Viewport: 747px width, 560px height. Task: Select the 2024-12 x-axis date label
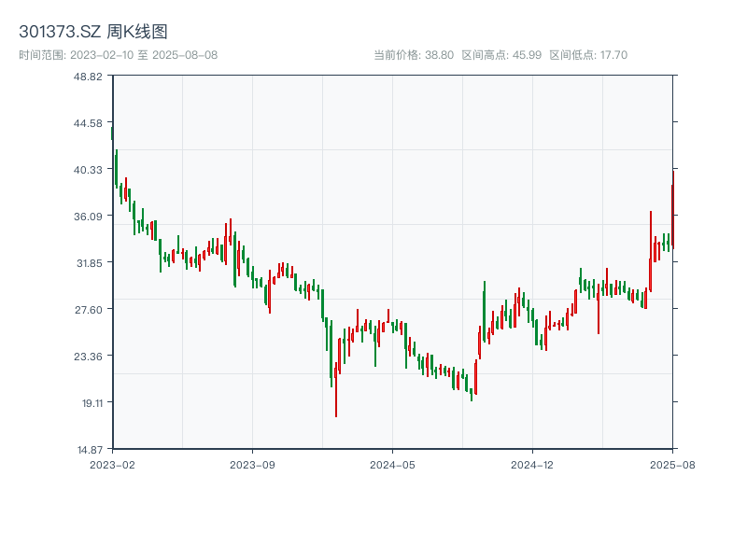point(532,463)
